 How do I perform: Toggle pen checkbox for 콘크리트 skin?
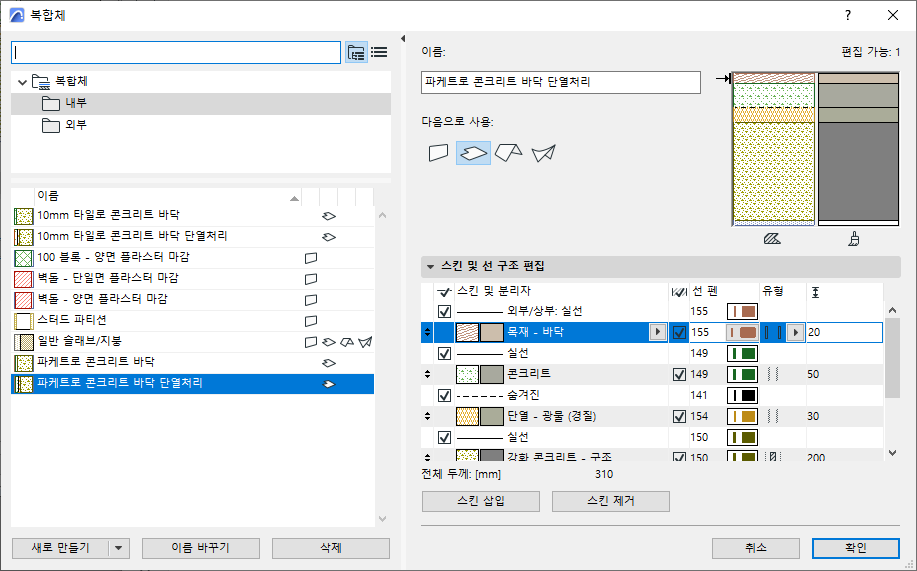pyautogui.click(x=679, y=374)
